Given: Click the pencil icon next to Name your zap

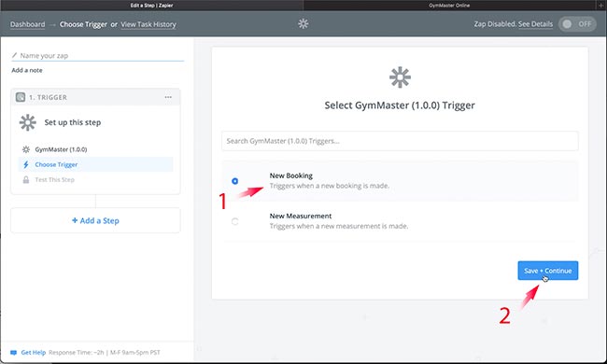Looking at the screenshot, I should 14,55.
